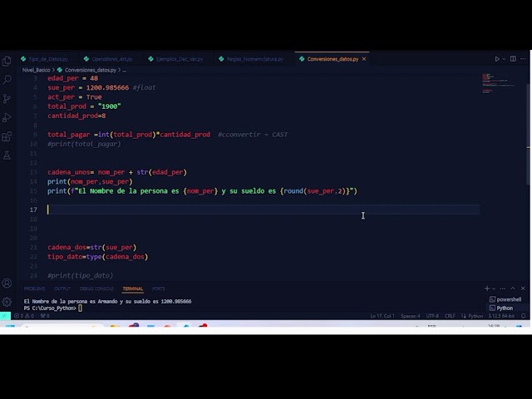Close the Conversiones_datos.py tab
The image size is (532, 399).
click(364, 59)
